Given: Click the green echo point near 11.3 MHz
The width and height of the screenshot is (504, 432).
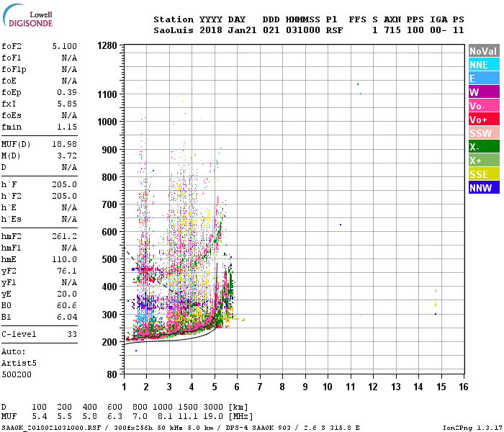Looking at the screenshot, I should pyautogui.click(x=358, y=84).
